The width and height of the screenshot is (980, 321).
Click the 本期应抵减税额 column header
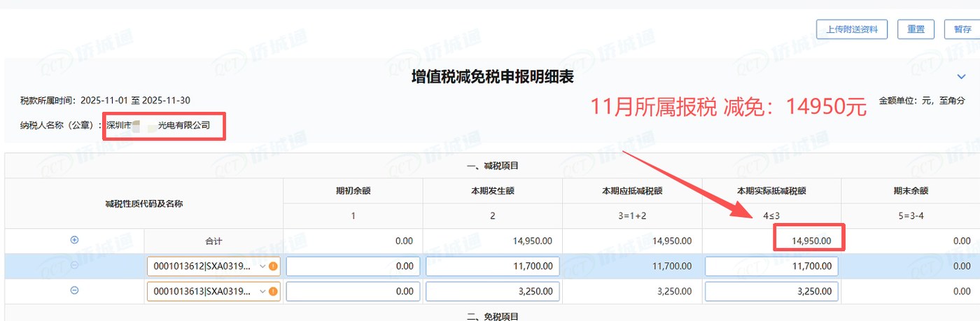tap(632, 190)
